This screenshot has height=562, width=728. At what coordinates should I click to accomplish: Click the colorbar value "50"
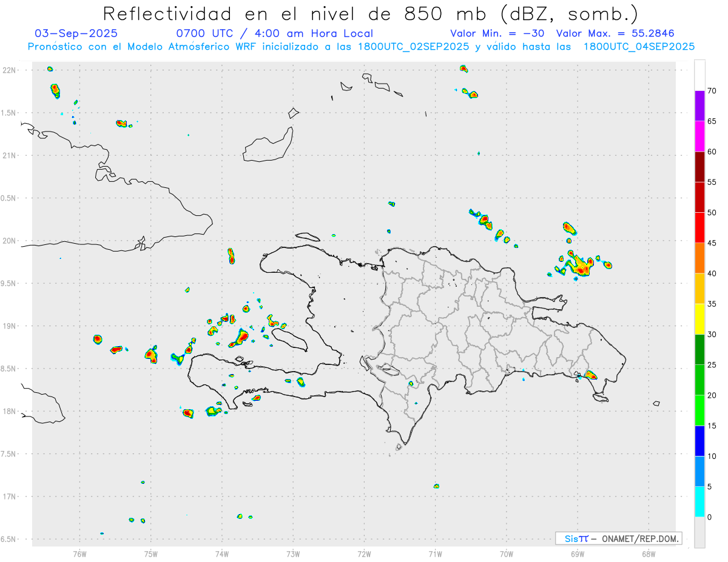click(x=712, y=213)
